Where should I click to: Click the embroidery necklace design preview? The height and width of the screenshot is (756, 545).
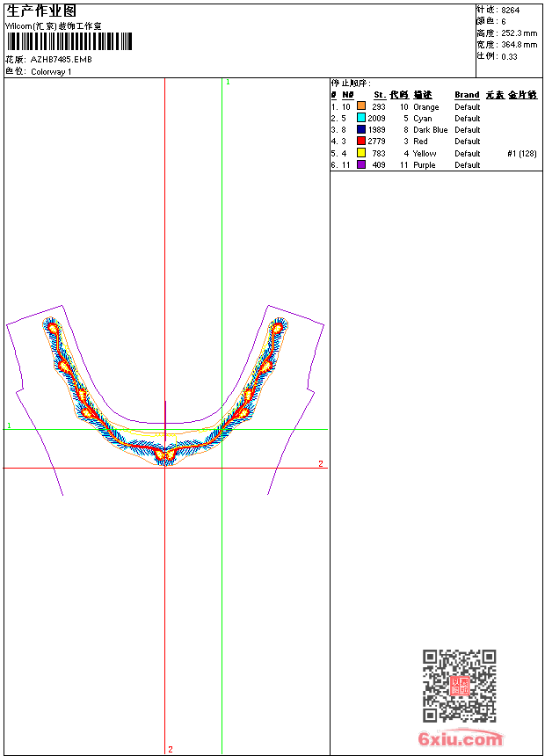tap(165, 396)
